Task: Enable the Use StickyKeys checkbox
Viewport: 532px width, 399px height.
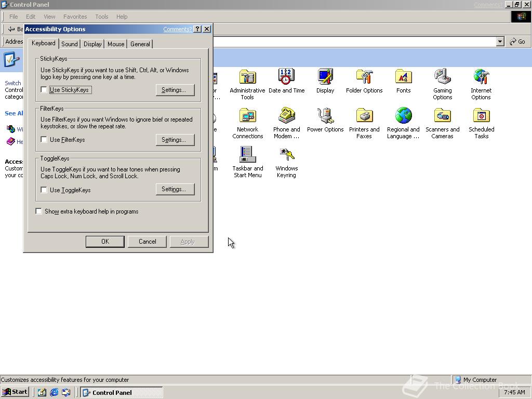Action: point(44,89)
